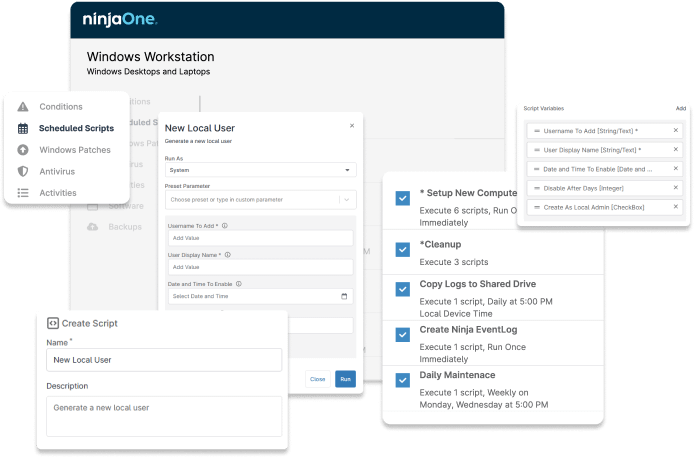Uncheck the Cleanup script checkbox
The height and width of the screenshot is (458, 695).
coord(402,250)
